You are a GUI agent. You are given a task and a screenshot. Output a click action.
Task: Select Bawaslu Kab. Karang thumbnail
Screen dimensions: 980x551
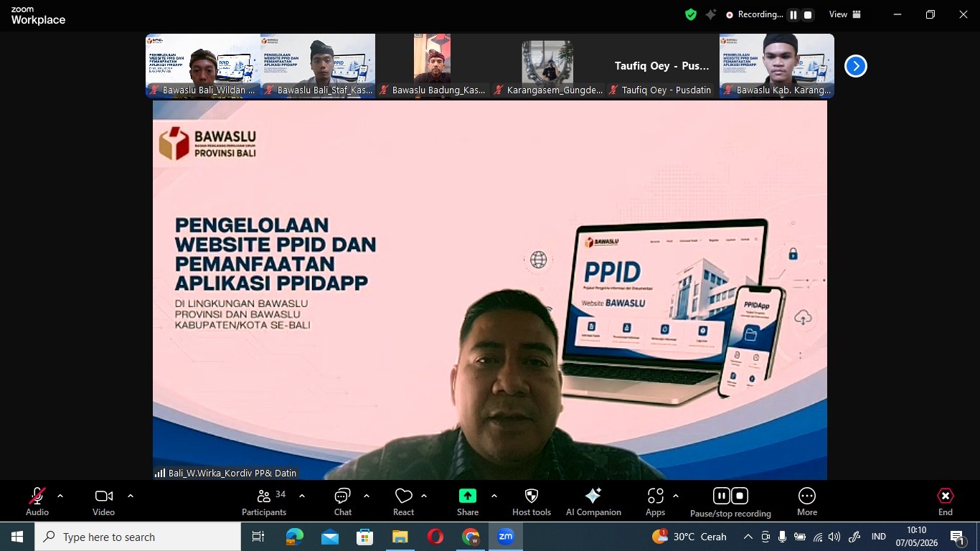pos(777,66)
